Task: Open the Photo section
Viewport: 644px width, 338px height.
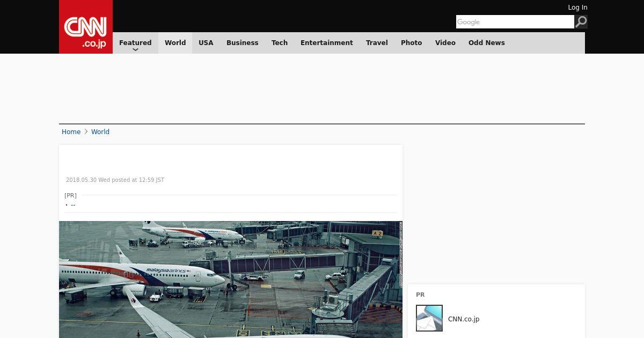Action: point(412,43)
